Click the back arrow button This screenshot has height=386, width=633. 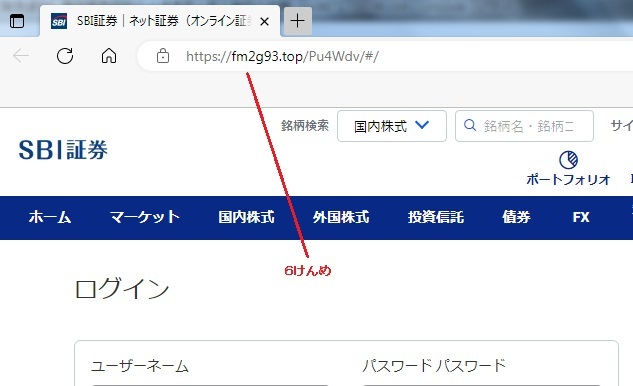21,56
